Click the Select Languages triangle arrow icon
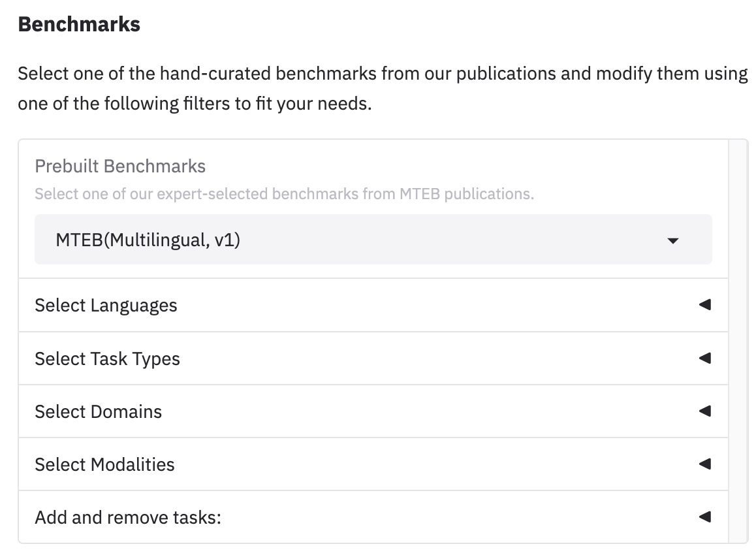The image size is (756, 559). pyautogui.click(x=704, y=305)
